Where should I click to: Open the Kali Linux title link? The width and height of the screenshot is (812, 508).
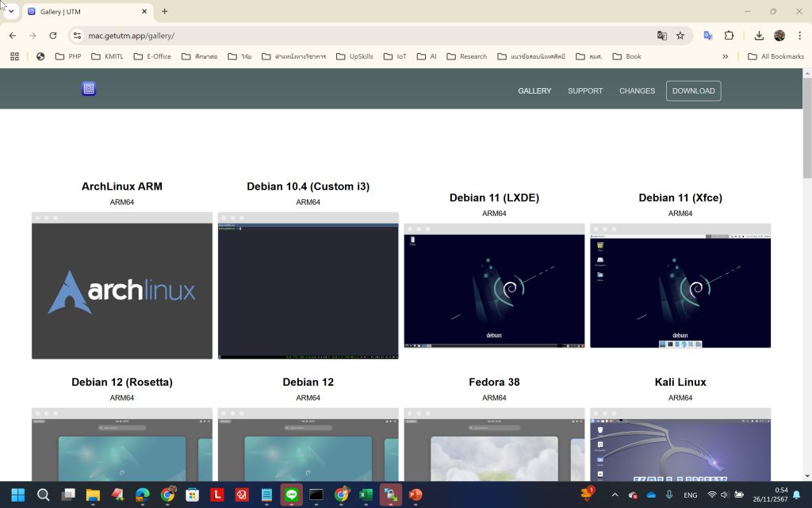(x=680, y=382)
